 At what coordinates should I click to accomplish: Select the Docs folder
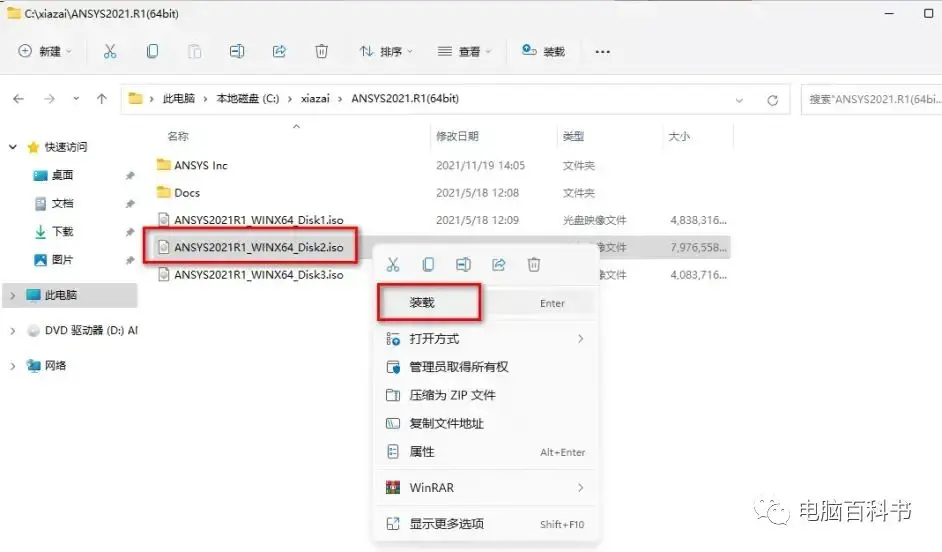(186, 193)
